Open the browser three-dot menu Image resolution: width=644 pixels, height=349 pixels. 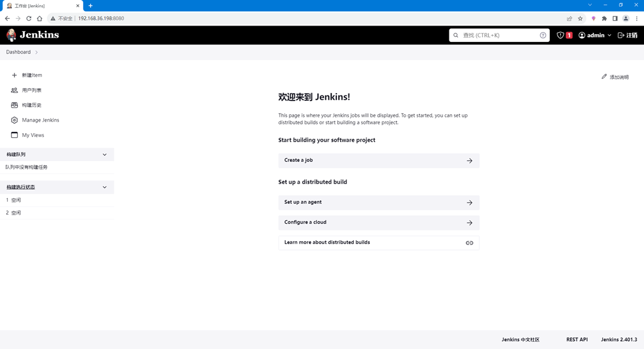(x=637, y=18)
